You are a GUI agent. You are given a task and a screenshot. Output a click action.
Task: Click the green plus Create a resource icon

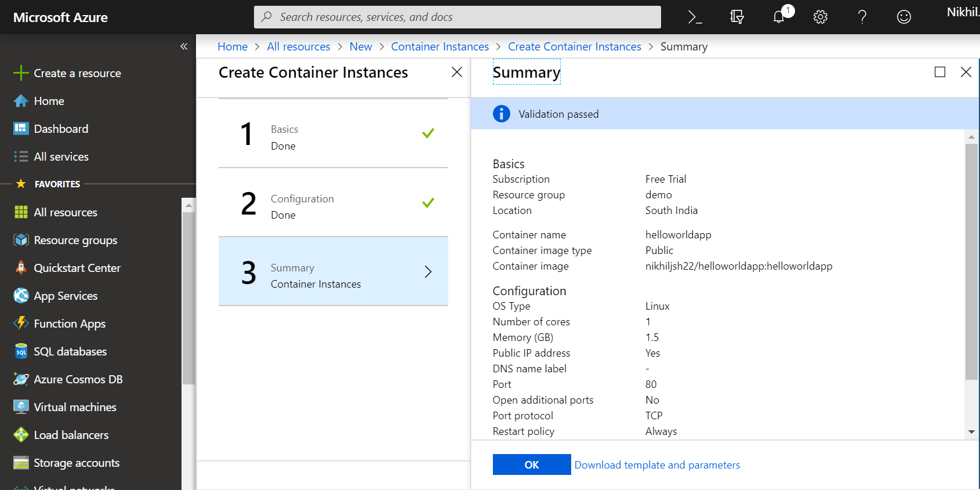coord(21,73)
